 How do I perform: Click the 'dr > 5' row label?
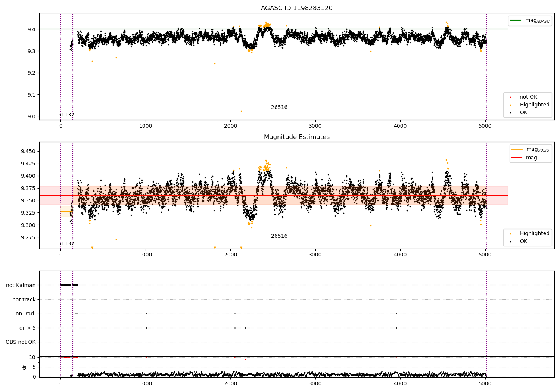(x=28, y=328)
